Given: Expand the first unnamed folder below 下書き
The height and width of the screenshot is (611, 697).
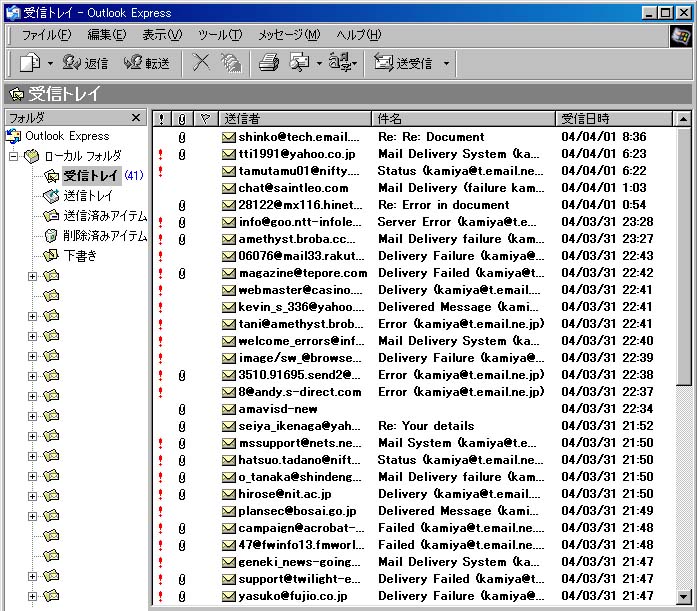Looking at the screenshot, I should 32,276.
